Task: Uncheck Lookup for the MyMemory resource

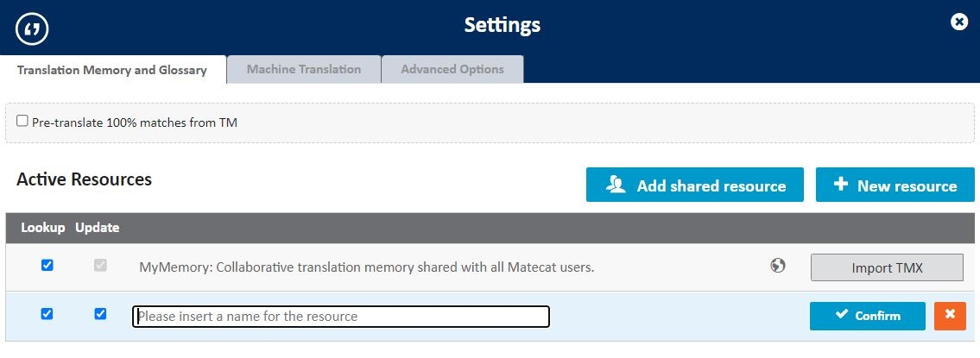Action: 47,266
